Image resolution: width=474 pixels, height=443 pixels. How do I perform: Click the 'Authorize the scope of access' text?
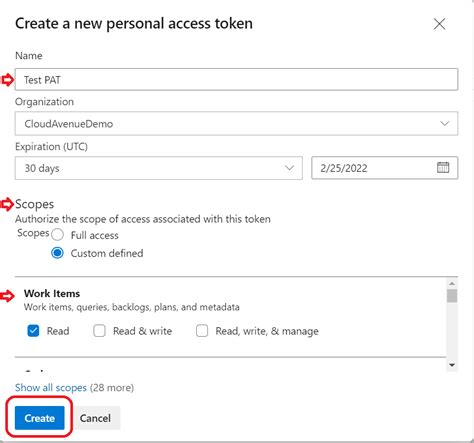pyautogui.click(x=143, y=219)
